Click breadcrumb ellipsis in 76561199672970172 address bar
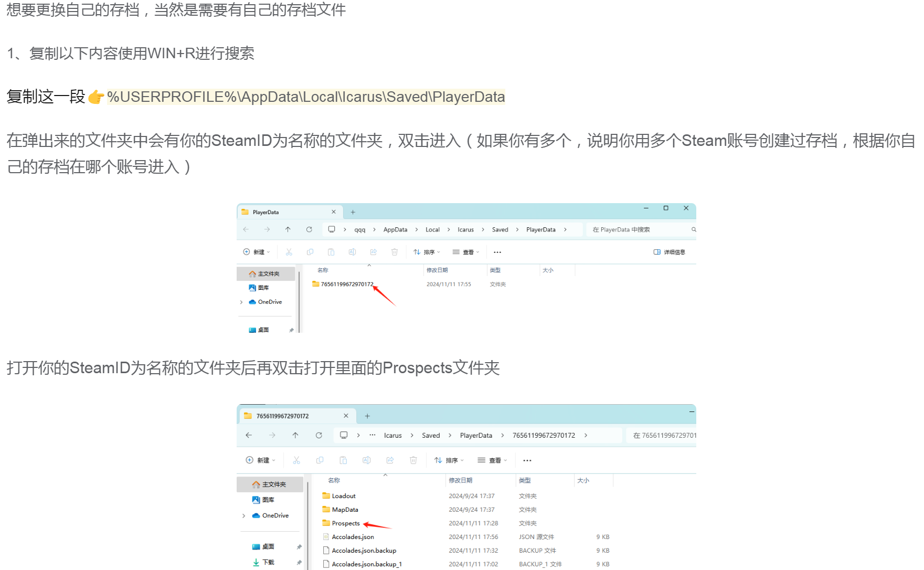The image size is (924, 570). click(x=373, y=435)
